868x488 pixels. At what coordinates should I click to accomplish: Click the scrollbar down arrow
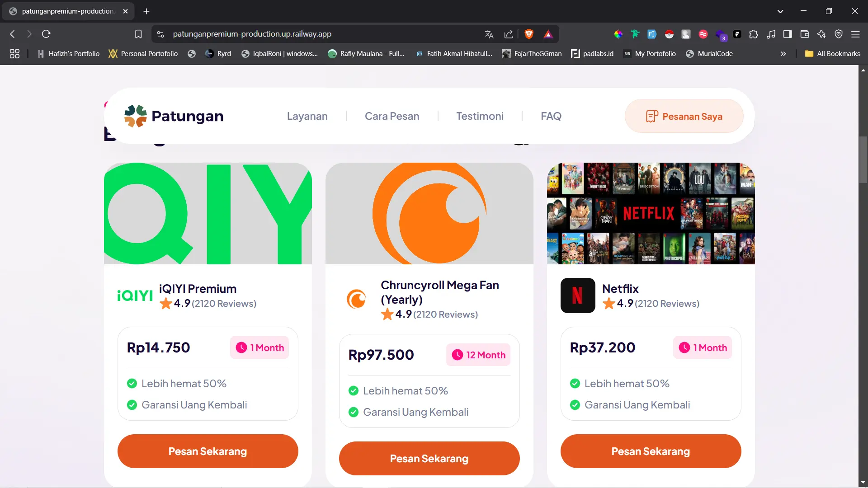[863, 483]
